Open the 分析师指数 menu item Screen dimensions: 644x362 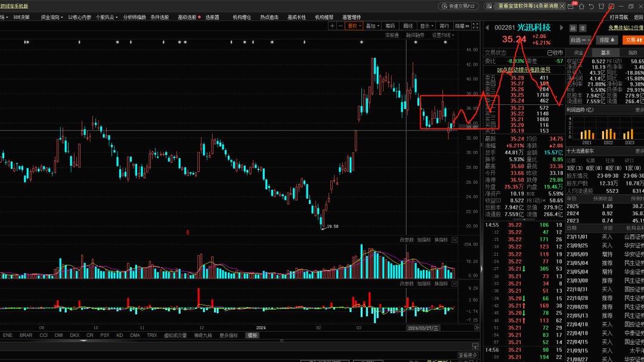pyautogui.click(x=134, y=17)
